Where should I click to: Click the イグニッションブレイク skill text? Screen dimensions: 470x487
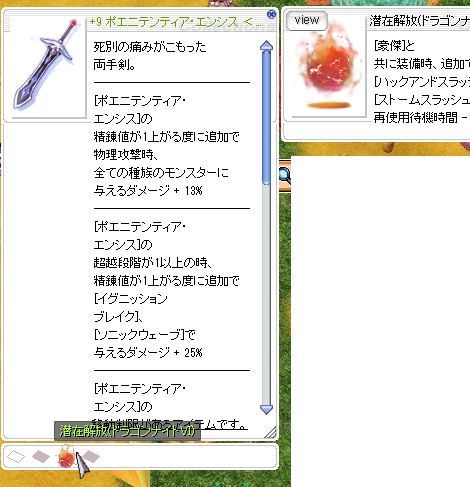(x=130, y=307)
